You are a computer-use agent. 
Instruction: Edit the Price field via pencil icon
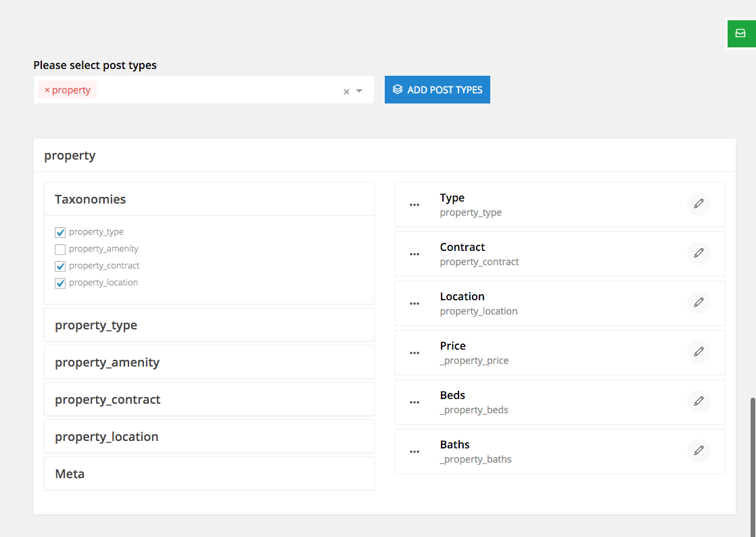(699, 352)
